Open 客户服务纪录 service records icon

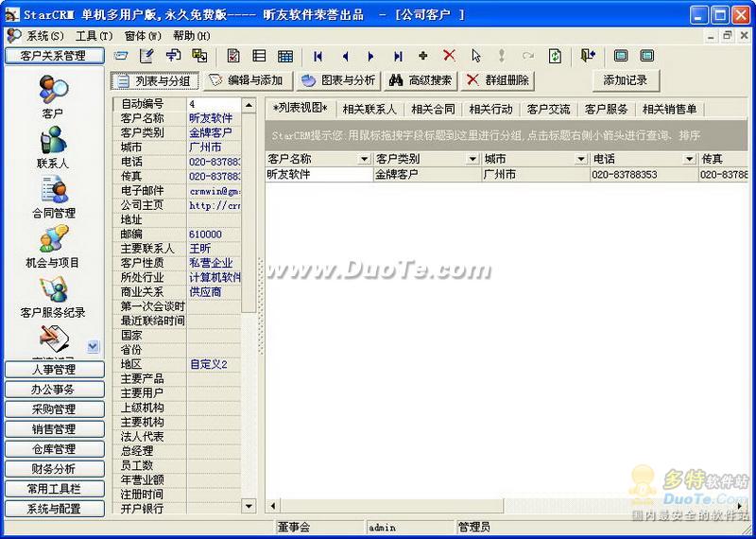(53, 292)
